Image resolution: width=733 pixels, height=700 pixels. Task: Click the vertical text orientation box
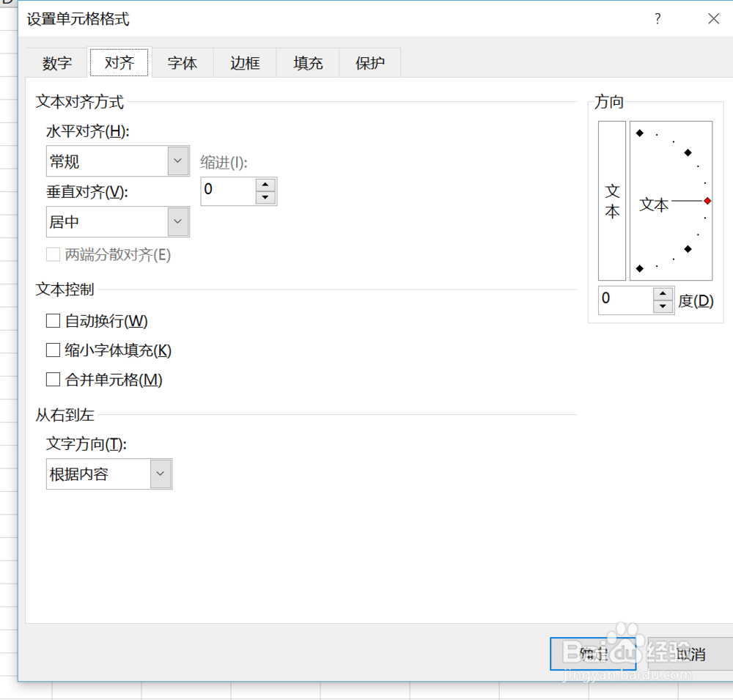612,201
